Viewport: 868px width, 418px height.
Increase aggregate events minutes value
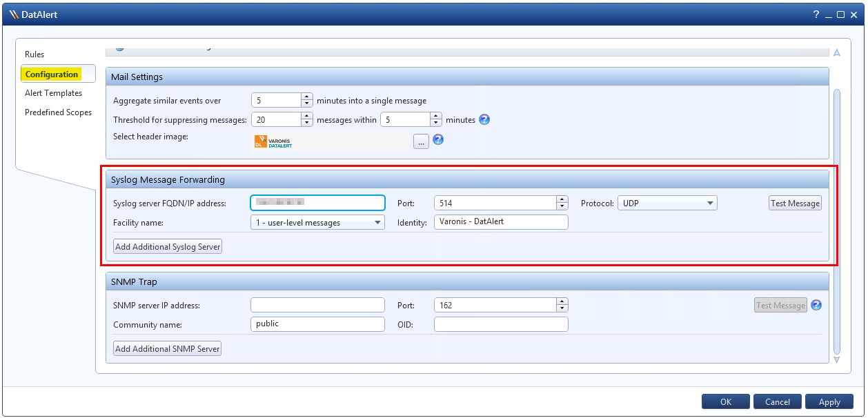307,97
